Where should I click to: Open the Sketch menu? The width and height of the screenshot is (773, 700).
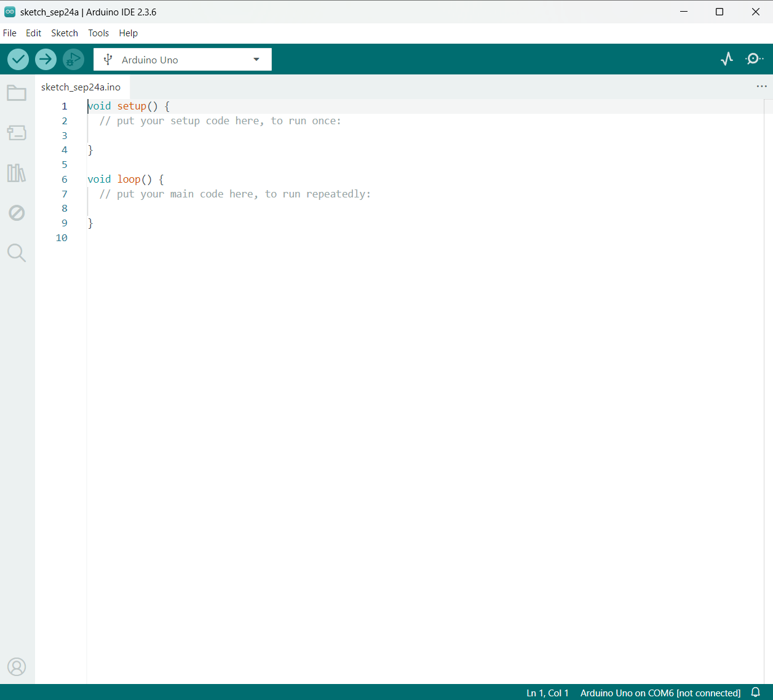coord(65,33)
